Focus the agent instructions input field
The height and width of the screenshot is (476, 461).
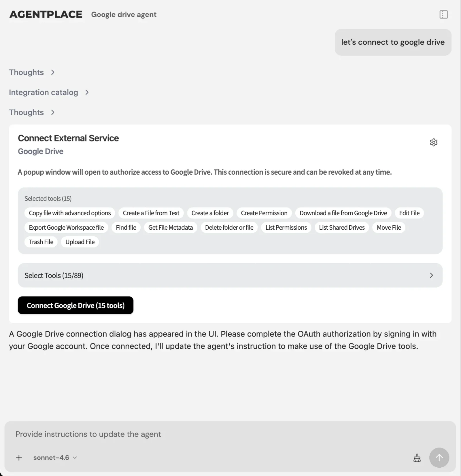[x=202, y=434]
